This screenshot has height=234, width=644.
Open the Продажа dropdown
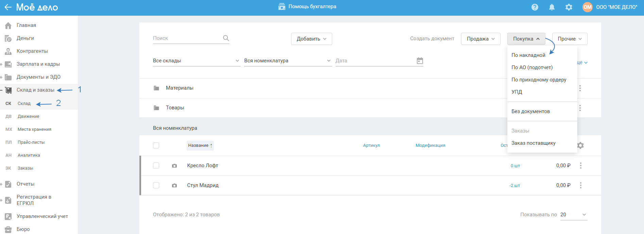point(480,39)
